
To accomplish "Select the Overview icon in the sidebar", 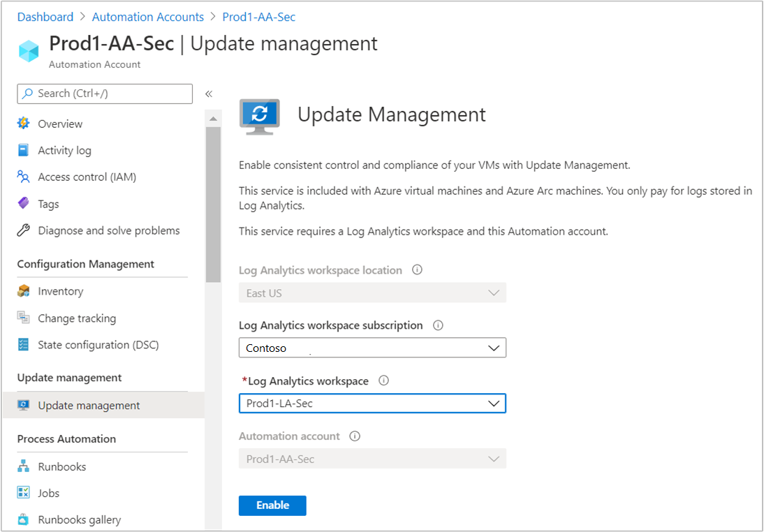I will tap(23, 124).
